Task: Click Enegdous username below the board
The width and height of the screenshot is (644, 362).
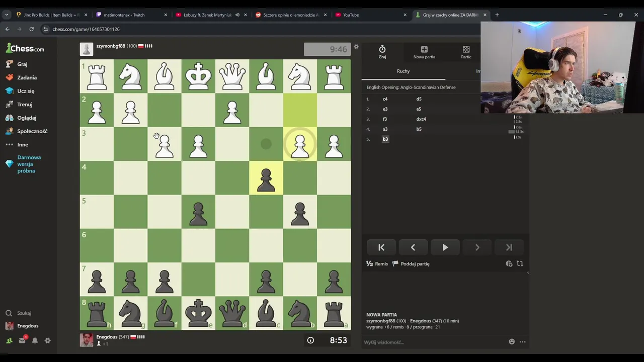Action: coord(107,337)
